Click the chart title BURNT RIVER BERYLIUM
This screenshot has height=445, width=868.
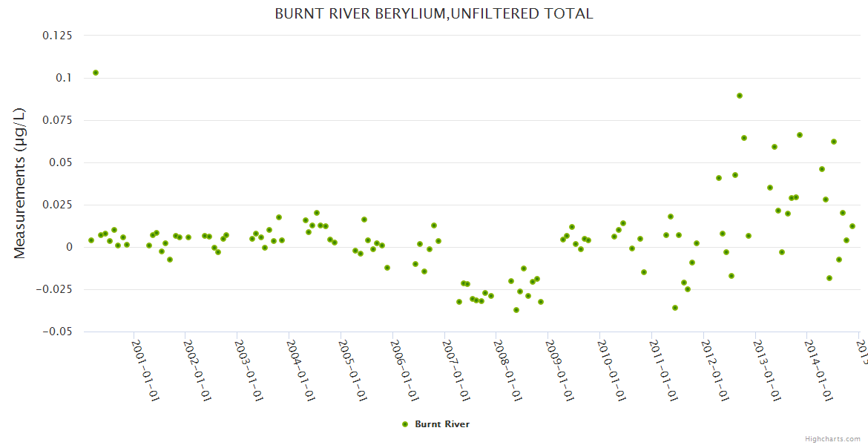pos(433,13)
